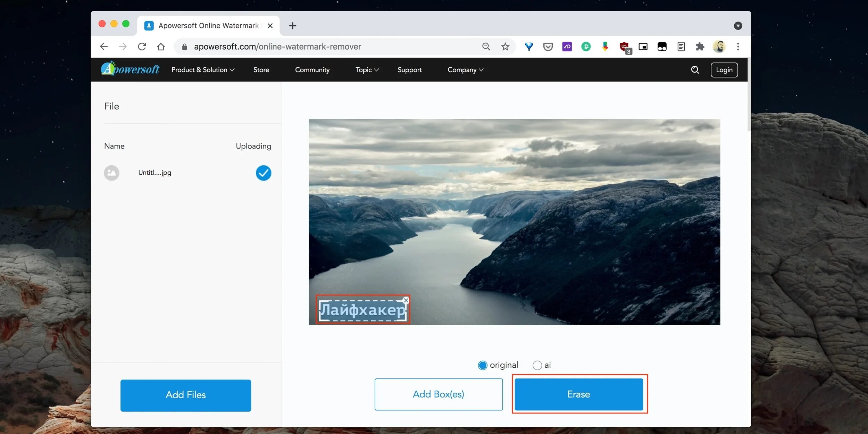Screen dimensions: 868x434
Task: Open the Community menu item
Action: coord(312,70)
